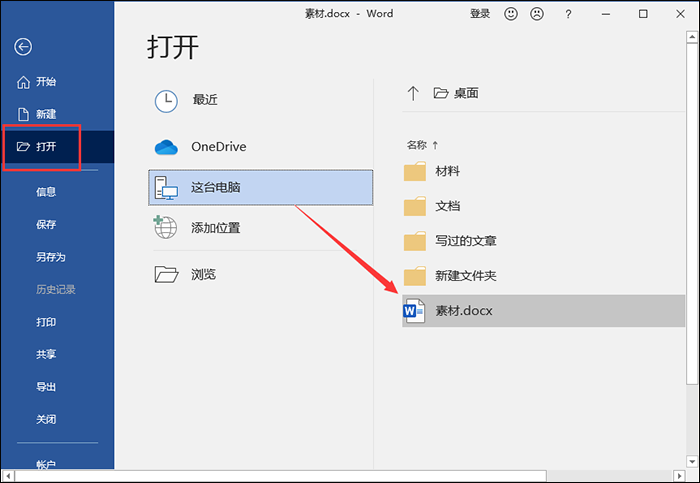Viewport: 700px width, 483px height.
Task: Click the clock icon for 最近
Action: click(x=166, y=101)
